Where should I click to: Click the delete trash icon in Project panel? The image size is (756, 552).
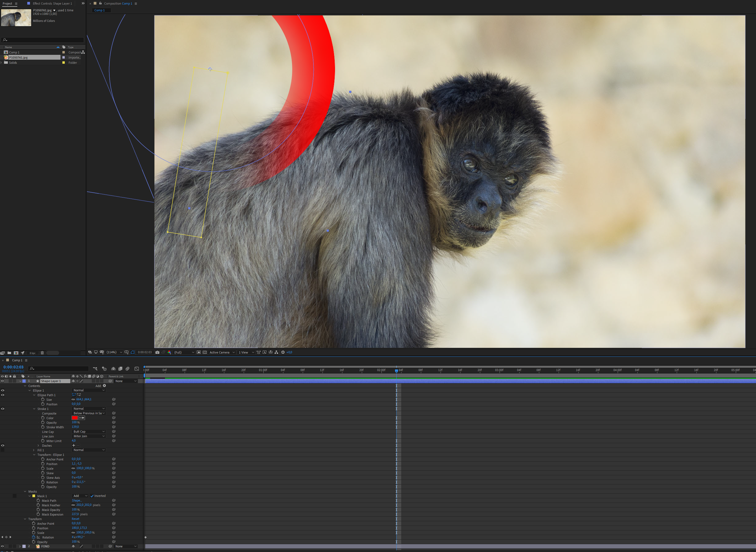(x=42, y=353)
